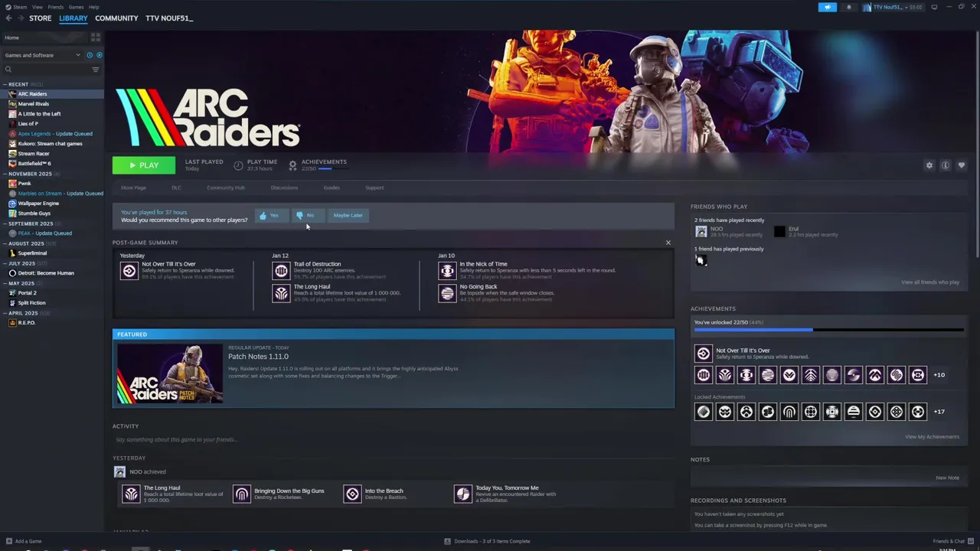Open the notifications bell

[848, 7]
